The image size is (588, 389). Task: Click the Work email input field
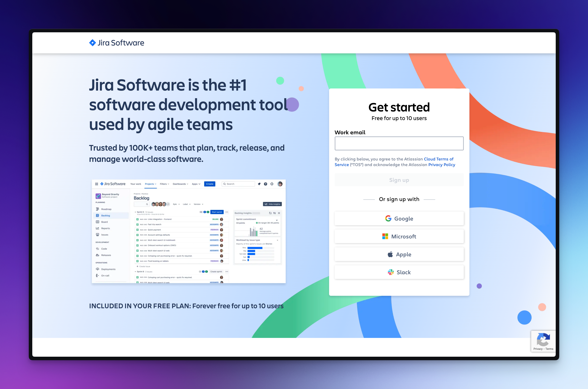(x=399, y=143)
